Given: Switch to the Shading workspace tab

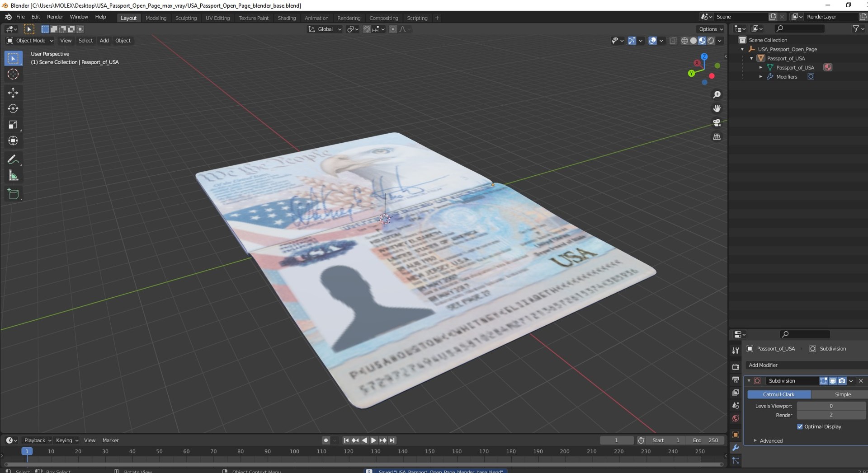Looking at the screenshot, I should [x=286, y=18].
